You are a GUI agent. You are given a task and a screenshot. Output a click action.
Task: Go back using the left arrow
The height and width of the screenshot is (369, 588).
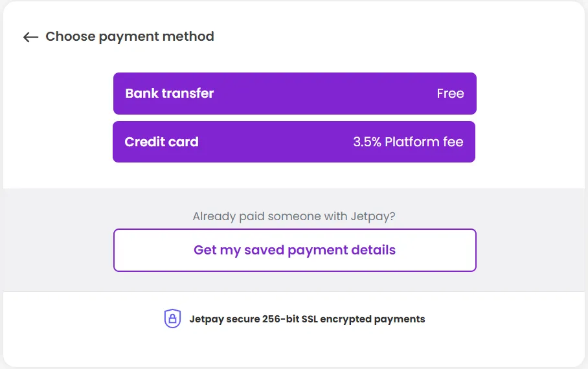coord(30,37)
